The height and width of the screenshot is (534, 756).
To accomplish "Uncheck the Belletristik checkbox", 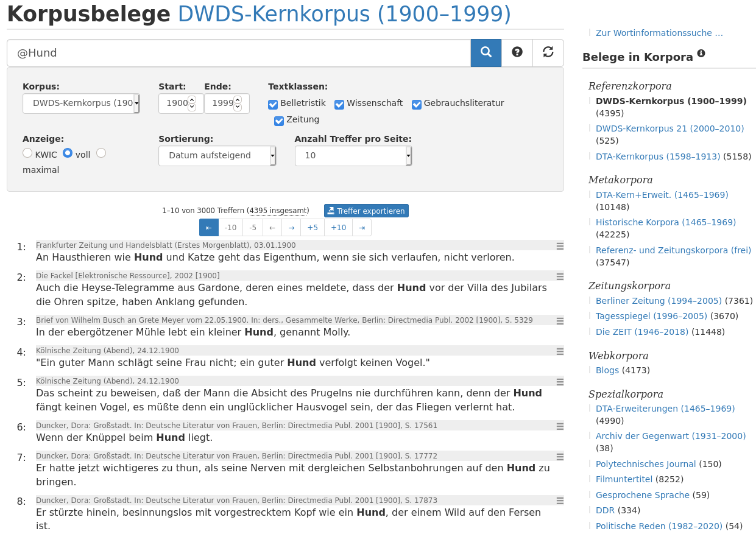I will coord(273,104).
